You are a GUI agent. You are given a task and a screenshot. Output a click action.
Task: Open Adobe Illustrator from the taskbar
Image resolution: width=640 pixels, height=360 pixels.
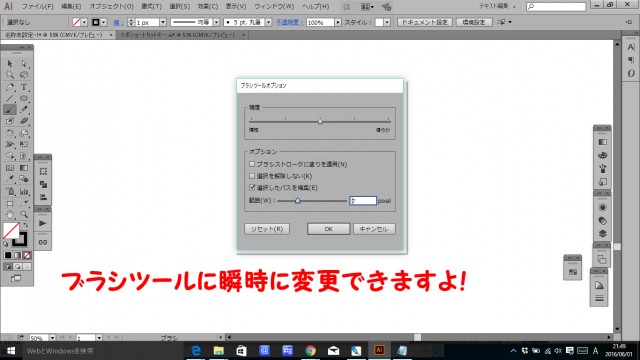pyautogui.click(x=379, y=350)
